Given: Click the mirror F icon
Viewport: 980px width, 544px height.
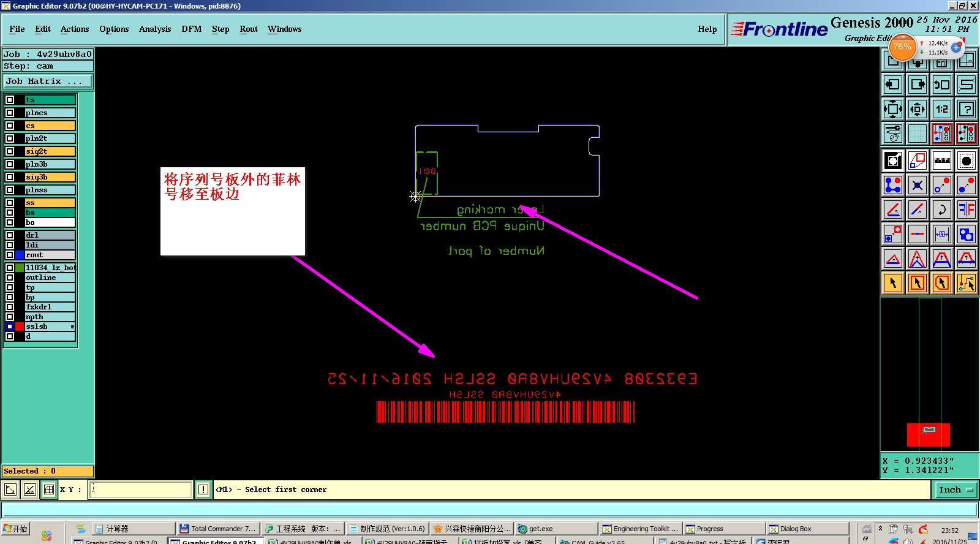Looking at the screenshot, I should click(967, 210).
